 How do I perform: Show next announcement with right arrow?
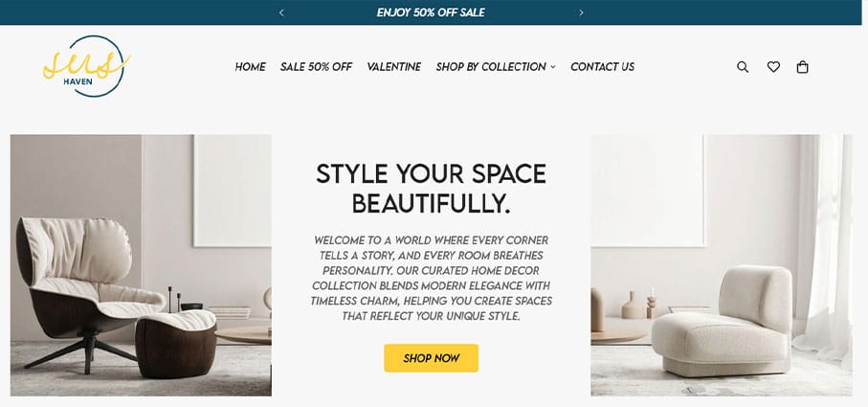(581, 12)
